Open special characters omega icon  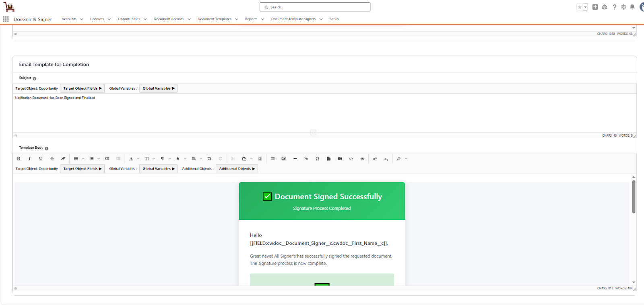[x=318, y=159]
